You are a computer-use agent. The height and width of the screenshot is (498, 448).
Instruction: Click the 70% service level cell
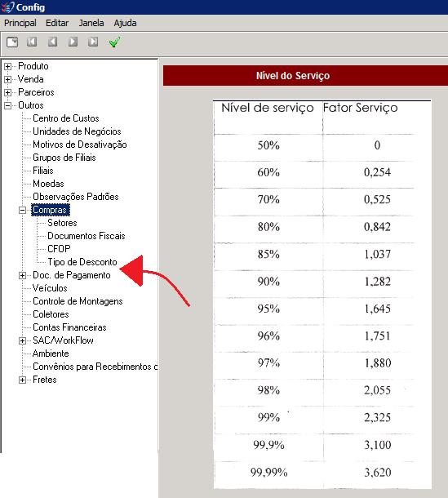(x=268, y=200)
